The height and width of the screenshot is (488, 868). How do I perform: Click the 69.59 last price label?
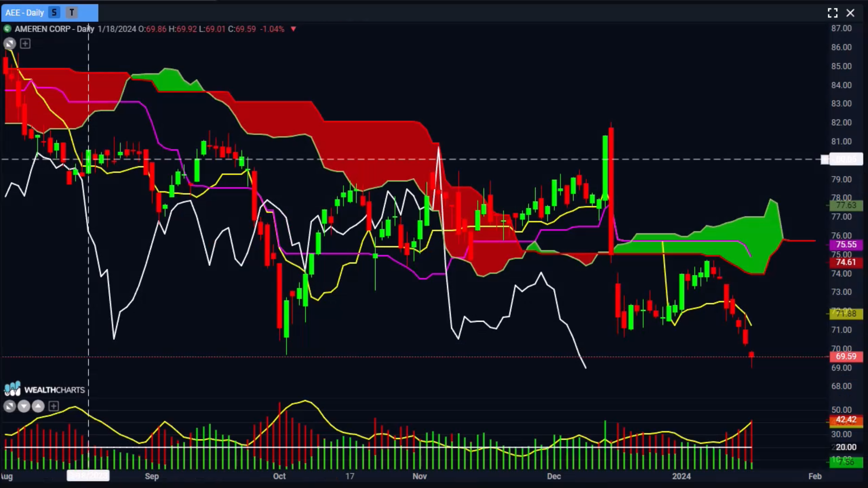click(846, 357)
